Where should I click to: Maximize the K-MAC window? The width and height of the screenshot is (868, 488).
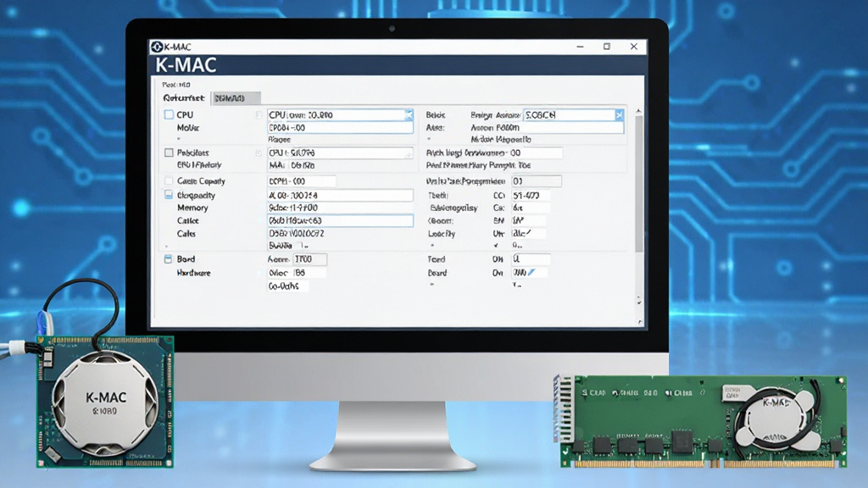pyautogui.click(x=607, y=47)
